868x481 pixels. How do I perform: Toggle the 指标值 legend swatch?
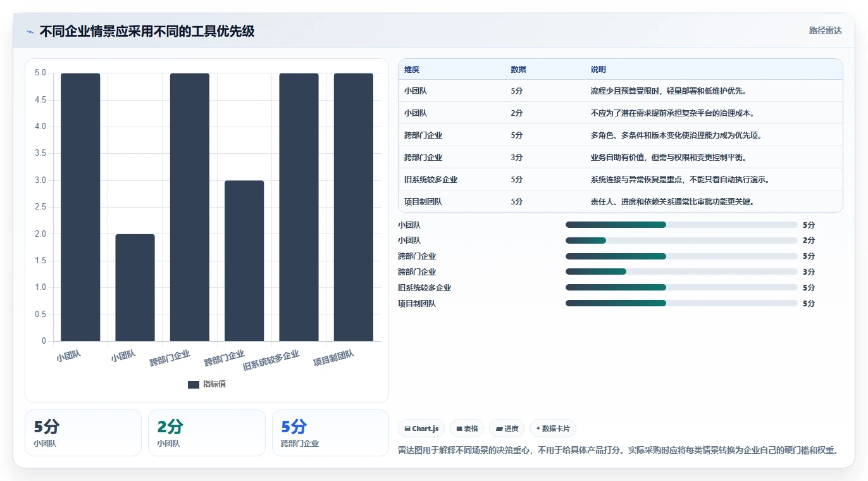coord(194,385)
